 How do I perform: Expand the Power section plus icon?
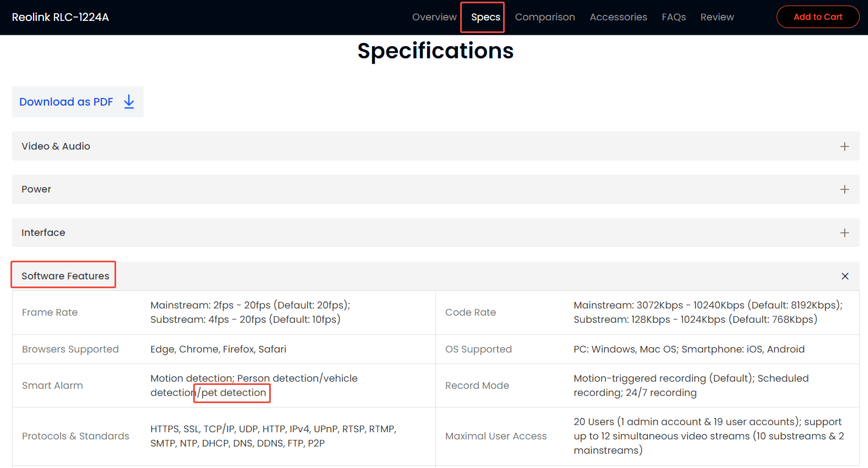click(844, 189)
